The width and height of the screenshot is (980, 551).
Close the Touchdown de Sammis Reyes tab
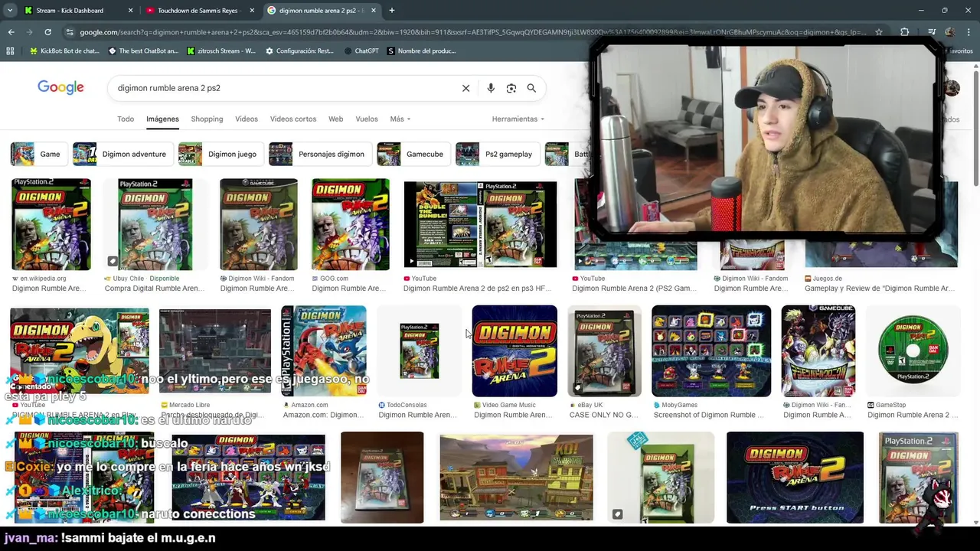click(x=252, y=11)
